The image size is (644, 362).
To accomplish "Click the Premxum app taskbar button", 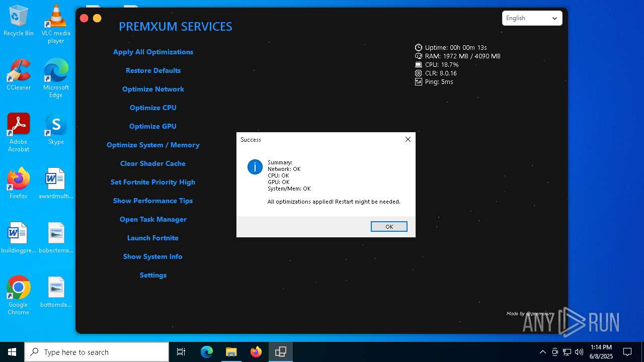I will [281, 352].
